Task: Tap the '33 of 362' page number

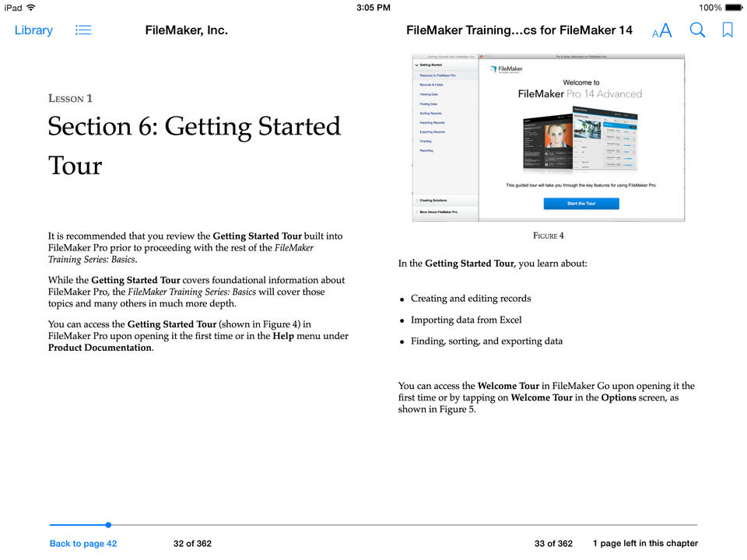Action: [x=553, y=544]
